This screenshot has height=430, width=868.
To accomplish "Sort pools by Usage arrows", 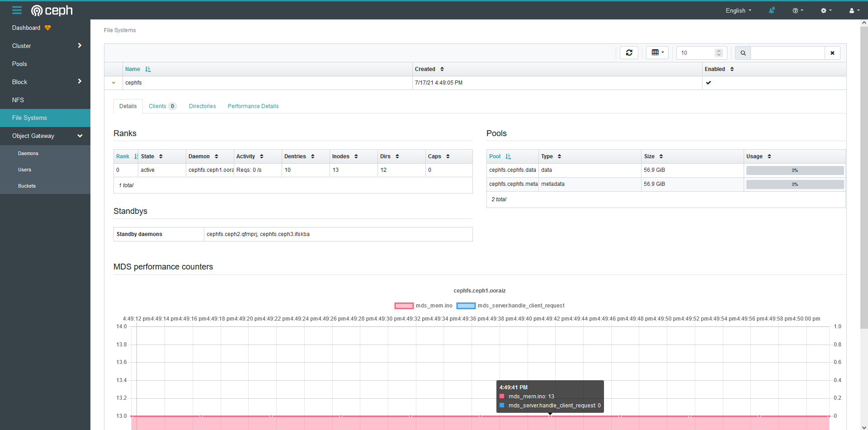I will [769, 156].
